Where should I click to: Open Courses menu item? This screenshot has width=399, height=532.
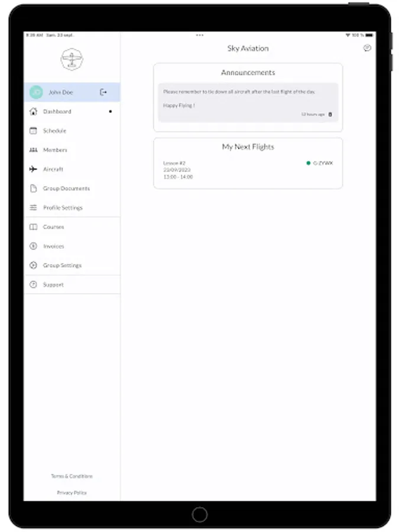[72, 226]
